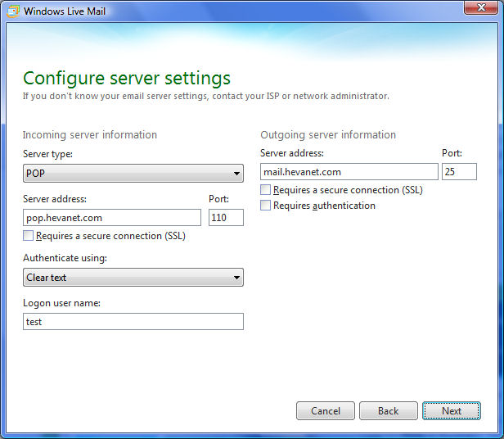Image resolution: width=504 pixels, height=439 pixels.
Task: Open the Authenticate using Clear text dropdown
Action: pos(133,278)
